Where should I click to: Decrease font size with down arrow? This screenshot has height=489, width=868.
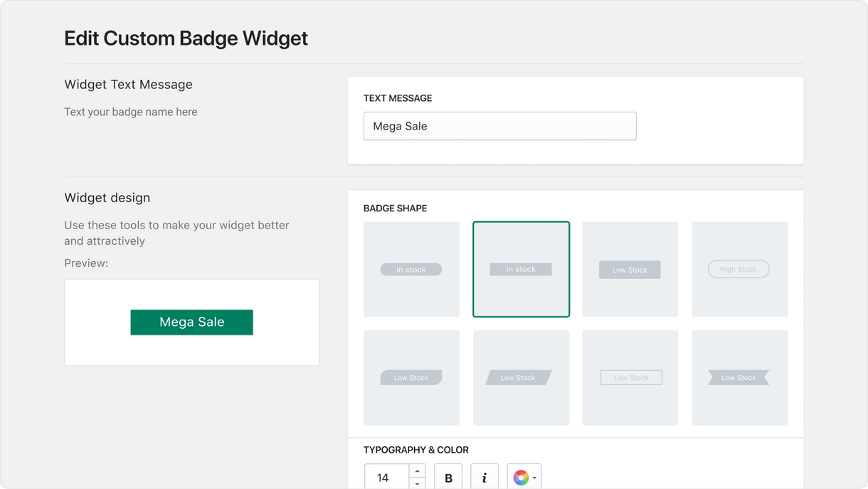pyautogui.click(x=418, y=484)
